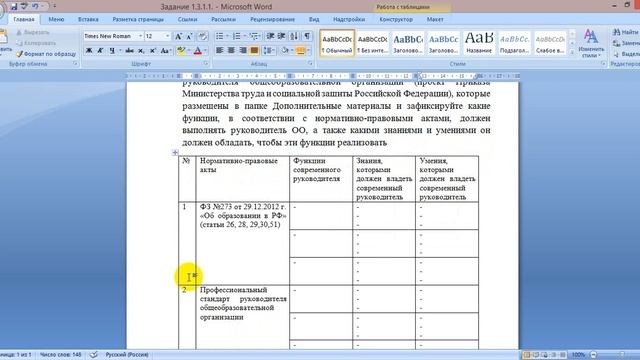The width and height of the screenshot is (640, 360).
Task: Clear formatting with eraser icon
Action: click(202, 36)
